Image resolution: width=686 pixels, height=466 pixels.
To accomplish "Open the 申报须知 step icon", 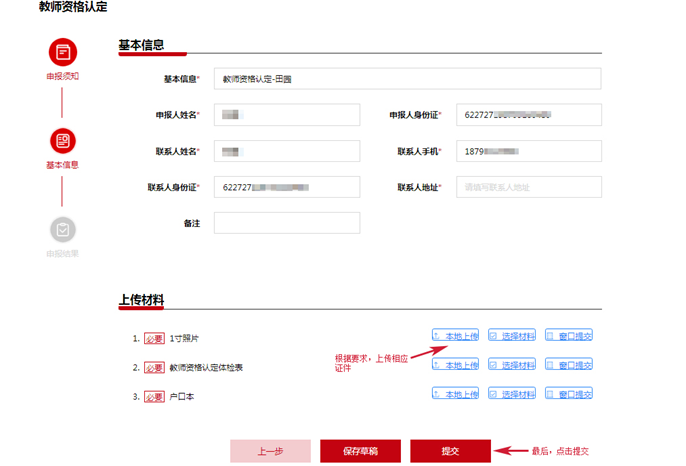I will point(63,52).
